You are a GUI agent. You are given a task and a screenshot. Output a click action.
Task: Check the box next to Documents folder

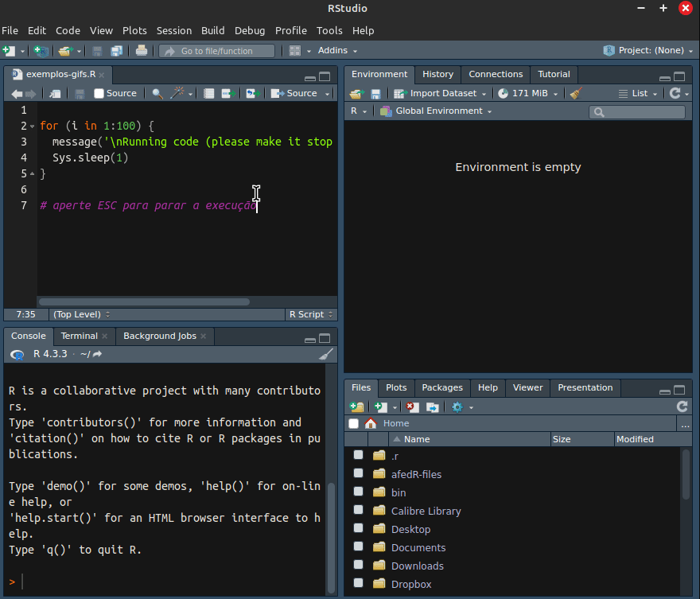click(358, 547)
